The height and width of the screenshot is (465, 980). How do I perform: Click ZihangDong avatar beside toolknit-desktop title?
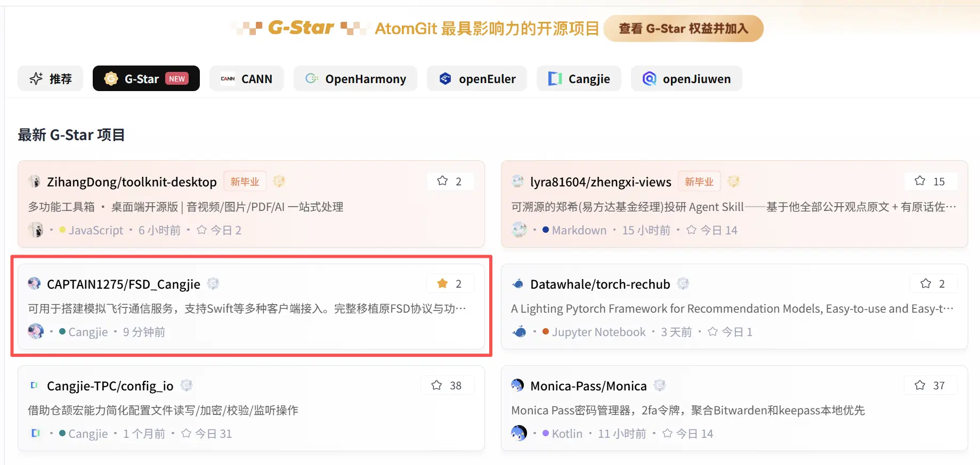[x=35, y=182]
